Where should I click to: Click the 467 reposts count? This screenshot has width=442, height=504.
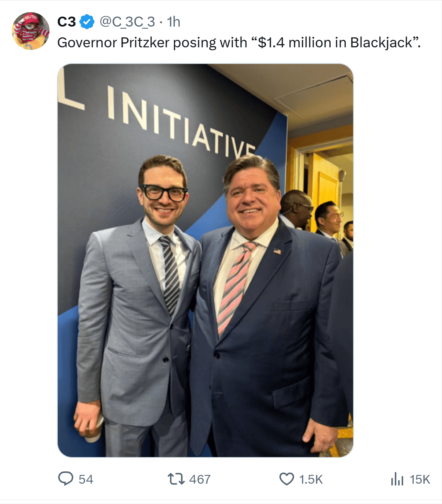(x=200, y=480)
